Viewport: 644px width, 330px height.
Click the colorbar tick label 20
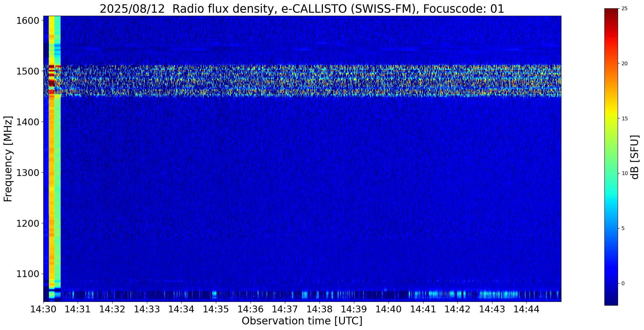625,63
